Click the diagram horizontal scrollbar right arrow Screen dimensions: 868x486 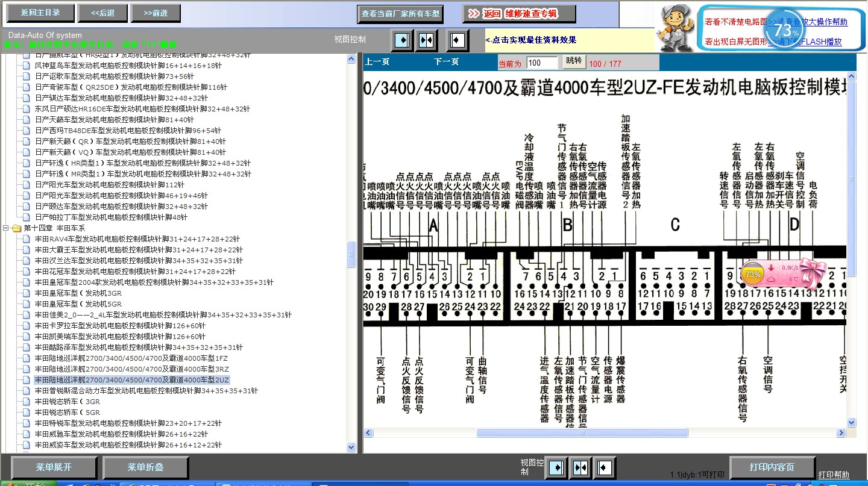pyautogui.click(x=841, y=433)
